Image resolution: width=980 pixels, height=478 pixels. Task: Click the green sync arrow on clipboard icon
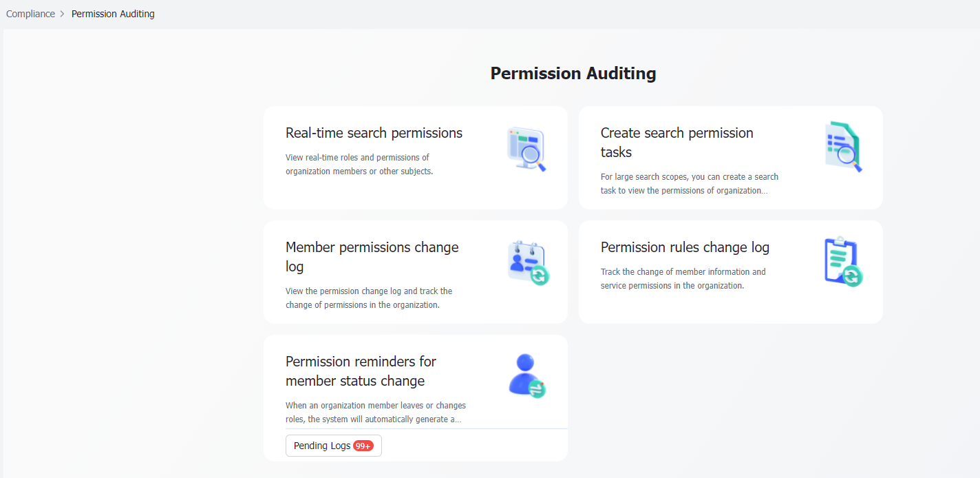pyautogui.click(x=853, y=274)
